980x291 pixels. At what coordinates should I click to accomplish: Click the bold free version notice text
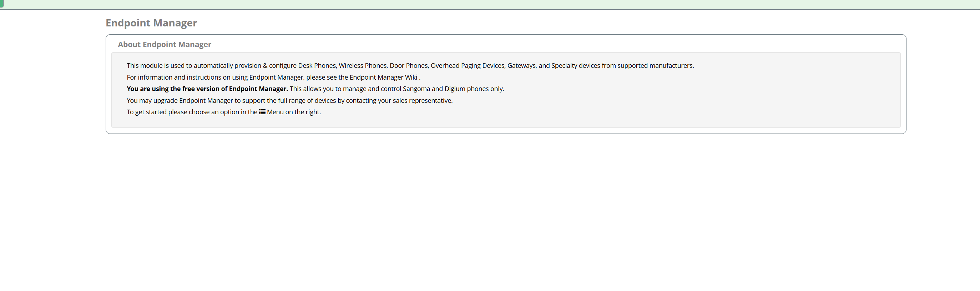pos(207,89)
